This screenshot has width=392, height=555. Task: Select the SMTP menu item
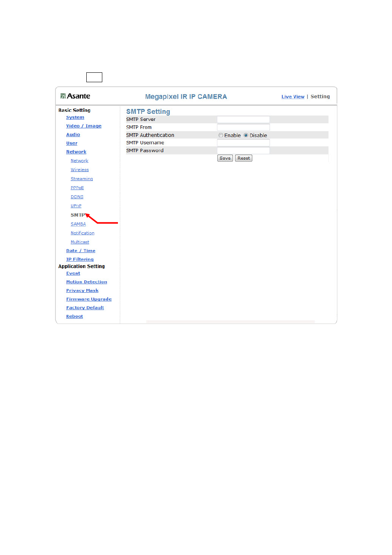pyautogui.click(x=78, y=215)
